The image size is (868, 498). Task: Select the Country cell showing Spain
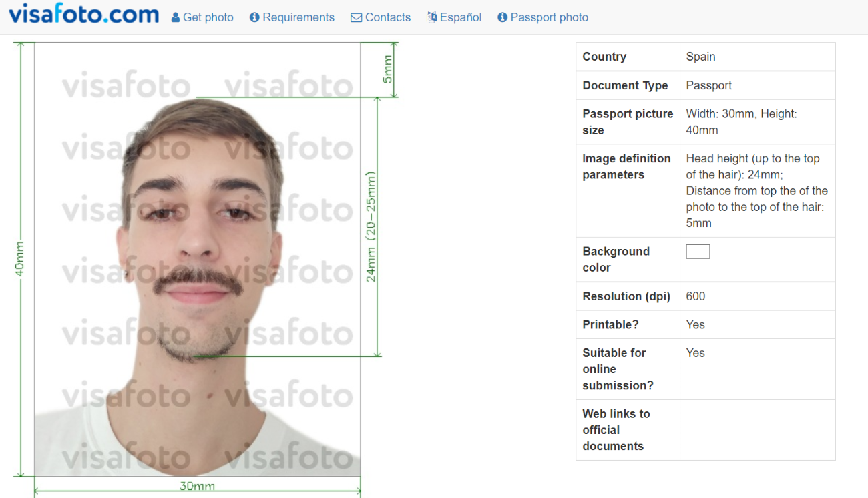point(700,56)
